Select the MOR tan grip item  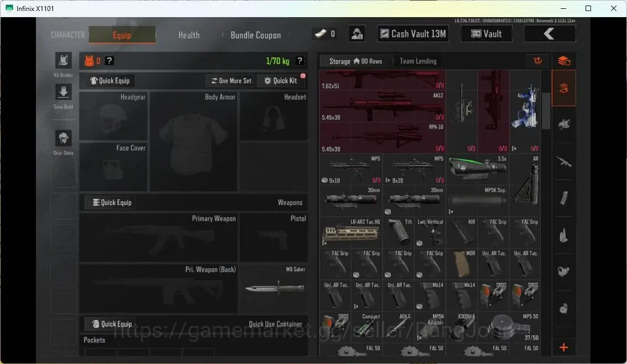tap(462, 264)
